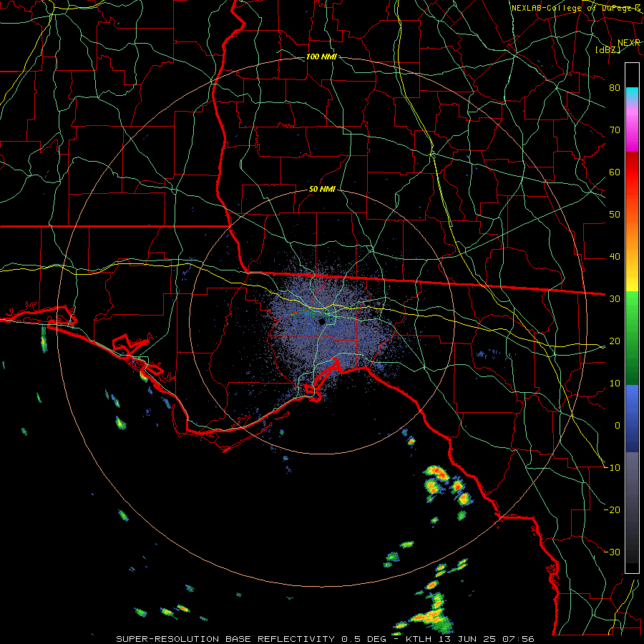Click the '50 NMI' range ring label

(x=322, y=190)
